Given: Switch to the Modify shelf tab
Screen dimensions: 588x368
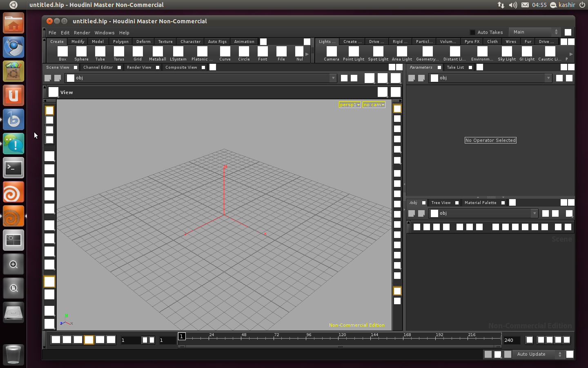Looking at the screenshot, I should 78,41.
